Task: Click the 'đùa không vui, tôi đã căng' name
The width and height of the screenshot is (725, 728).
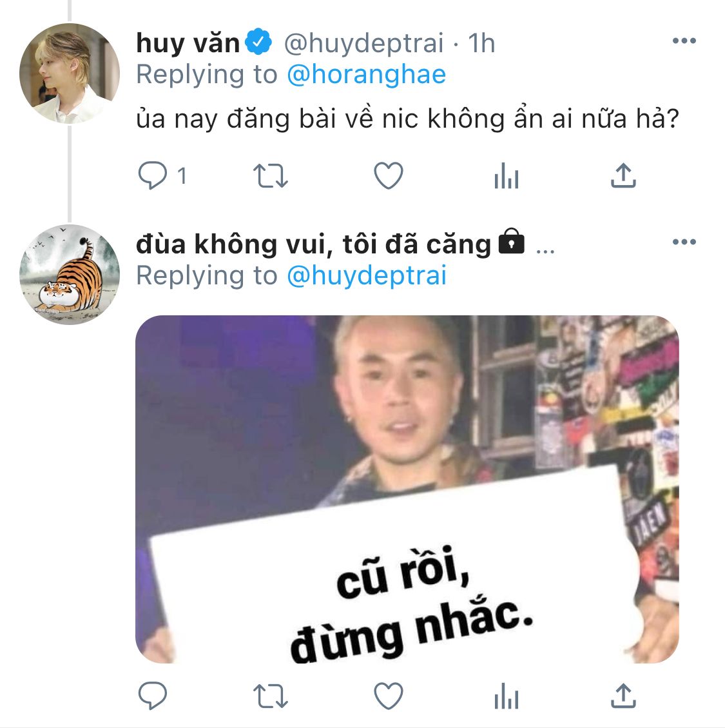Action: [x=313, y=244]
